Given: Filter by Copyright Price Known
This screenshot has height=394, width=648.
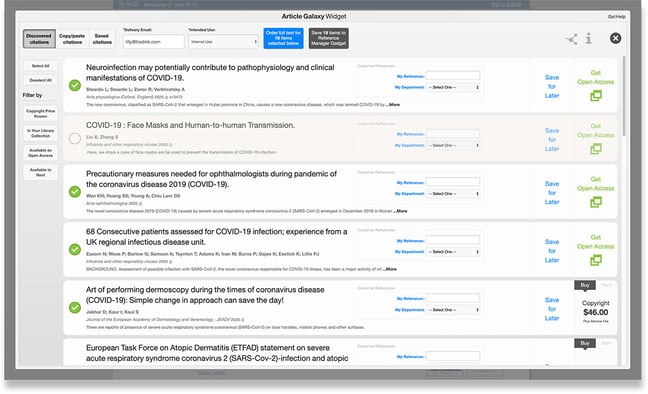Looking at the screenshot, I should click(x=40, y=114).
